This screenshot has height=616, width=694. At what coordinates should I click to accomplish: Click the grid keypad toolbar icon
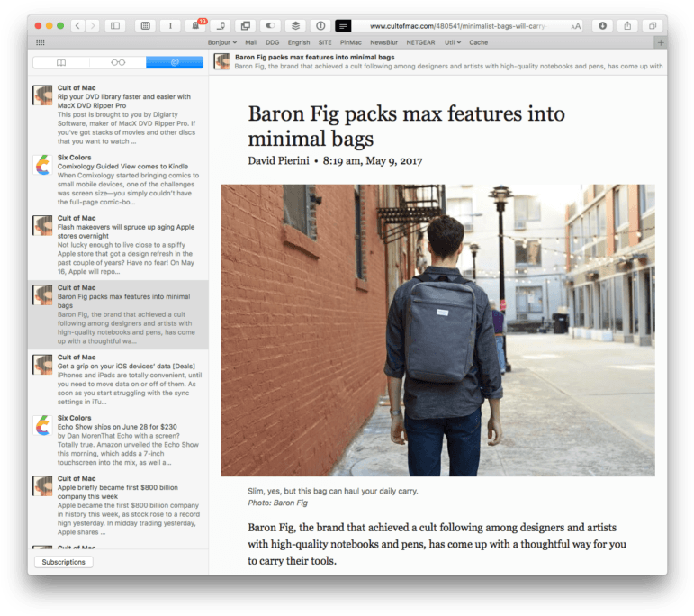tap(145, 26)
